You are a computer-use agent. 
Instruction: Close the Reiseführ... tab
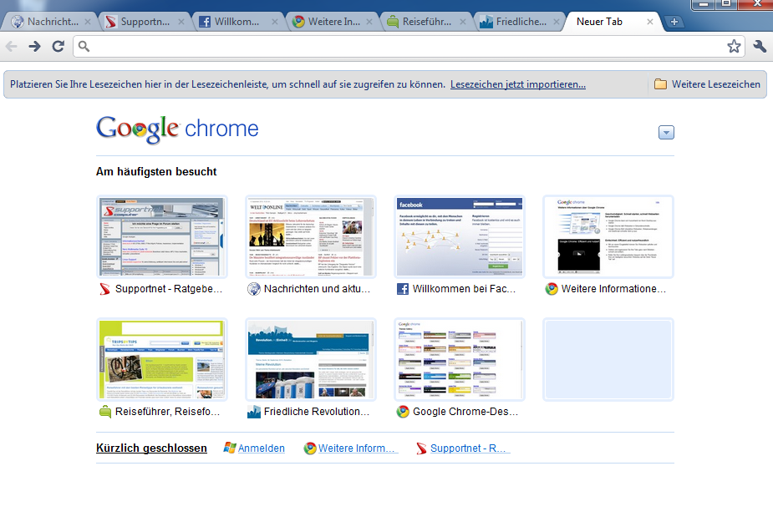coord(462,22)
